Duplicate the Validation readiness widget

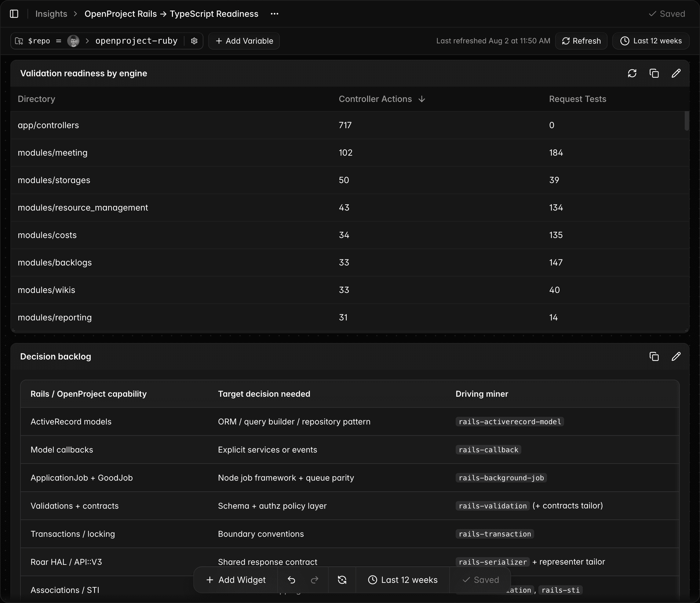[654, 73]
